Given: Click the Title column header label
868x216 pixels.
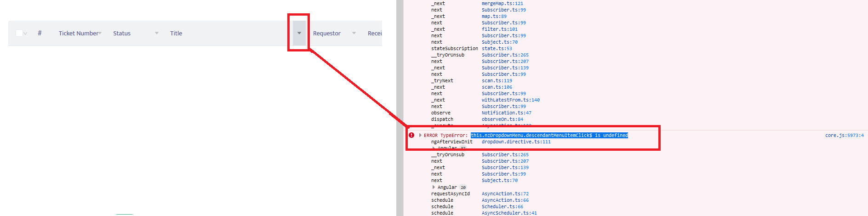Looking at the screenshot, I should pos(176,33).
